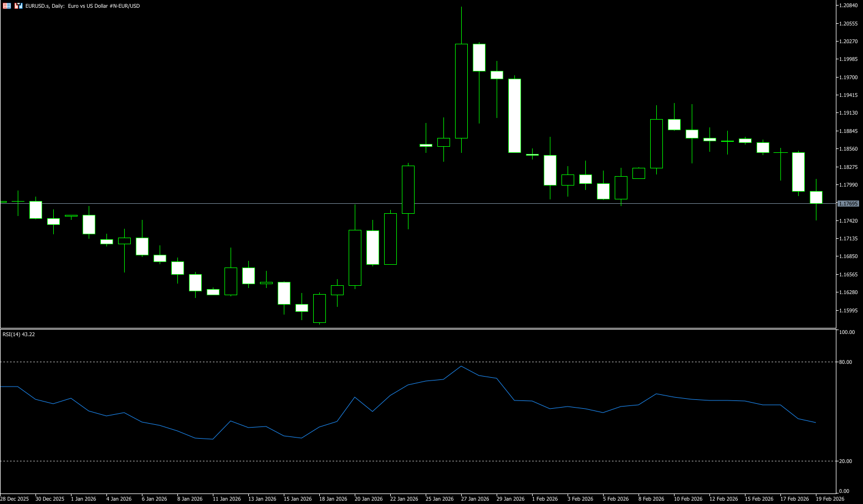Click the 15 Jan 2026 date label
Image resolution: width=863 pixels, height=504 pixels.
298,499
